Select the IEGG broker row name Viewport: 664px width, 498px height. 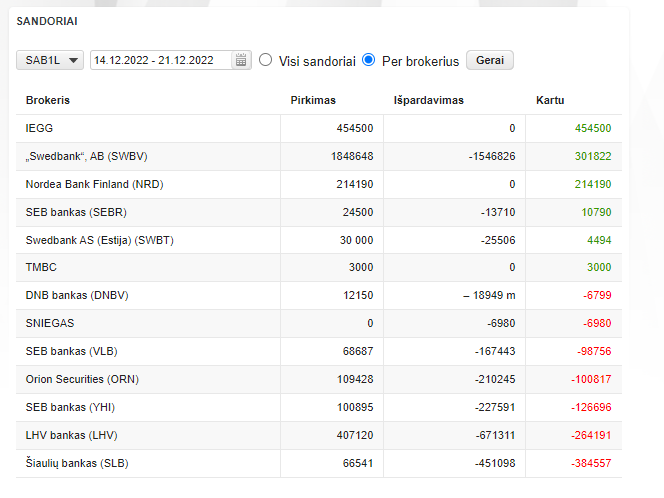39,128
